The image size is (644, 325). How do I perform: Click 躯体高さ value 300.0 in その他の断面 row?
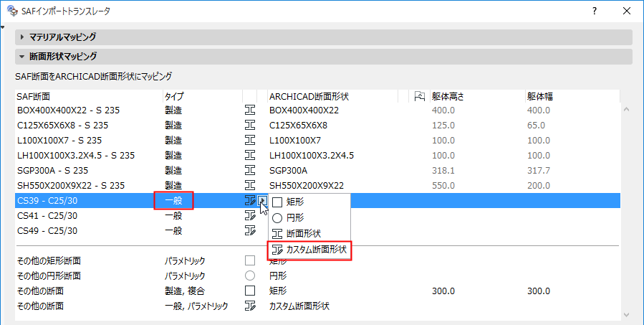click(443, 291)
